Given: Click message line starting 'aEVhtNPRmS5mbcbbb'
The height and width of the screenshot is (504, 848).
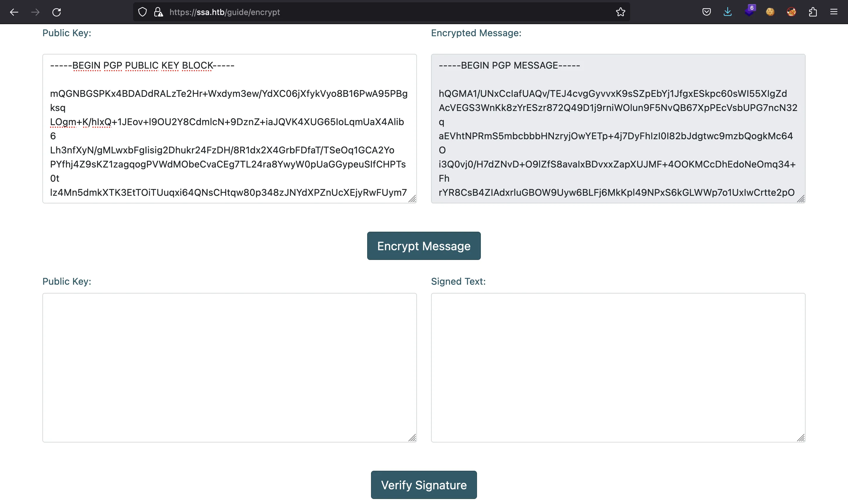Looking at the screenshot, I should tap(616, 136).
